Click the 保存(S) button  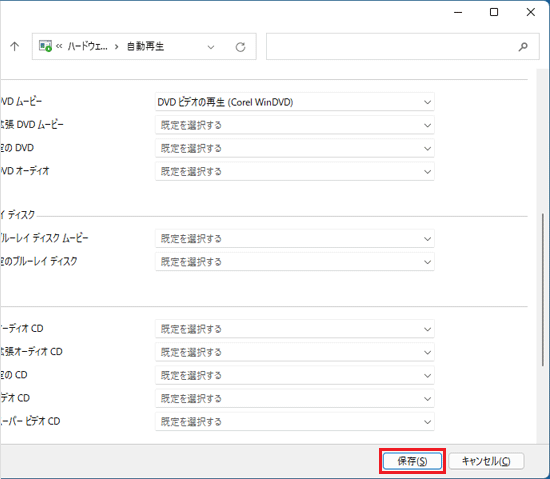[x=412, y=461]
